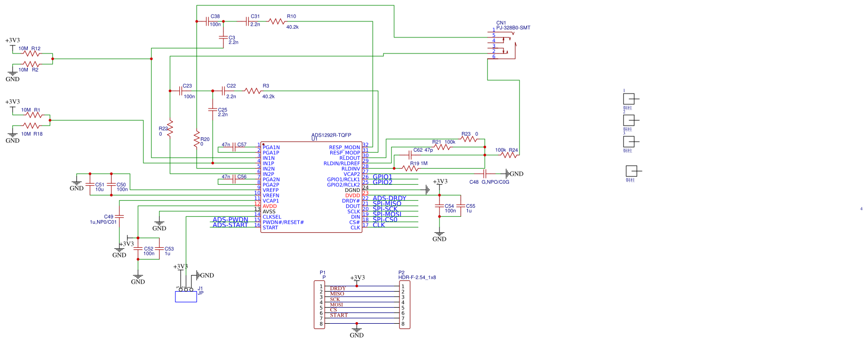
Task: Click the P2 HDR-F-2.54_1x8 header
Action: (x=404, y=304)
